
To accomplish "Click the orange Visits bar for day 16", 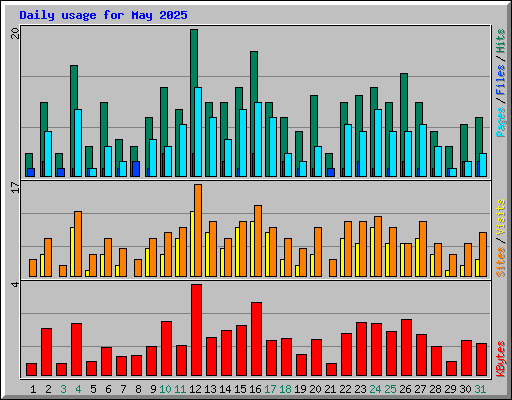I will coord(258,241).
